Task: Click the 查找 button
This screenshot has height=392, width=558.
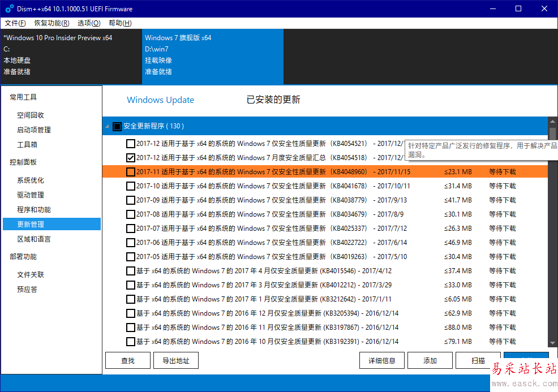Action: [128, 361]
